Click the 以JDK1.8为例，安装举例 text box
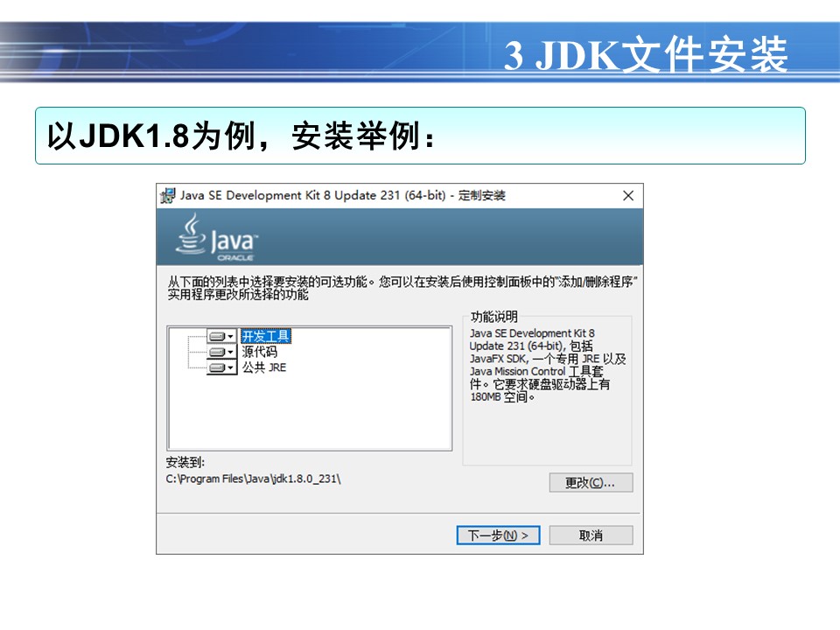This screenshot has height=630, width=840. 420,136
